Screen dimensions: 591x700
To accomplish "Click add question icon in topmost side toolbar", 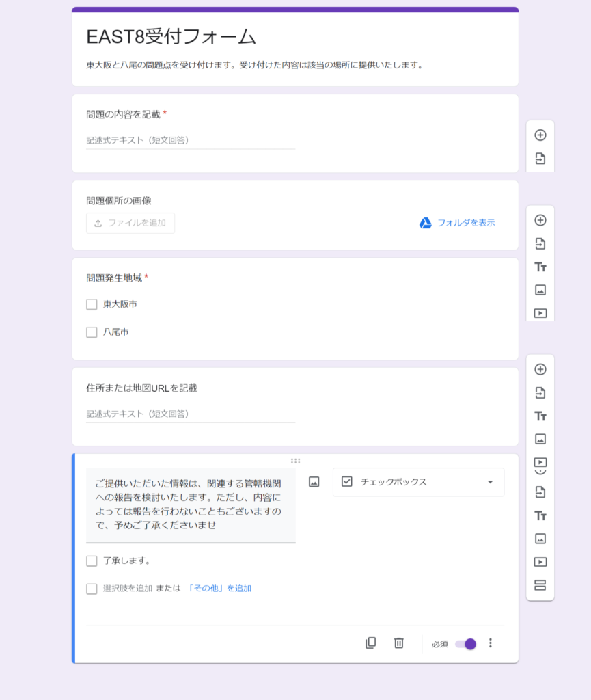I will click(540, 135).
